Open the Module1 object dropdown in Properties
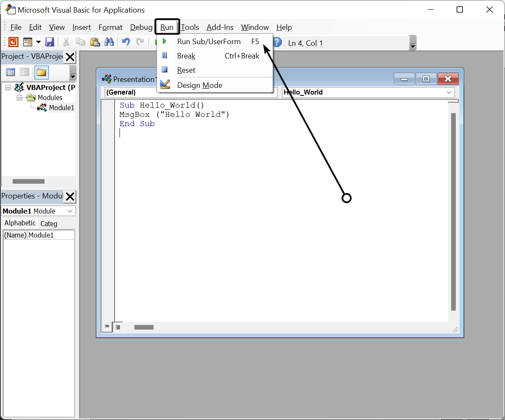This screenshot has height=420, width=505. [70, 211]
